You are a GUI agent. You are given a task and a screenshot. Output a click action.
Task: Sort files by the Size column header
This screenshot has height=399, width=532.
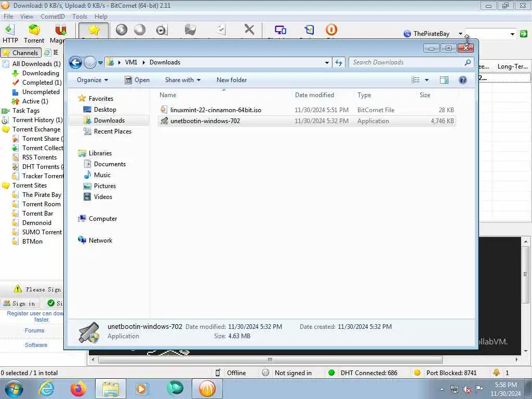(425, 95)
